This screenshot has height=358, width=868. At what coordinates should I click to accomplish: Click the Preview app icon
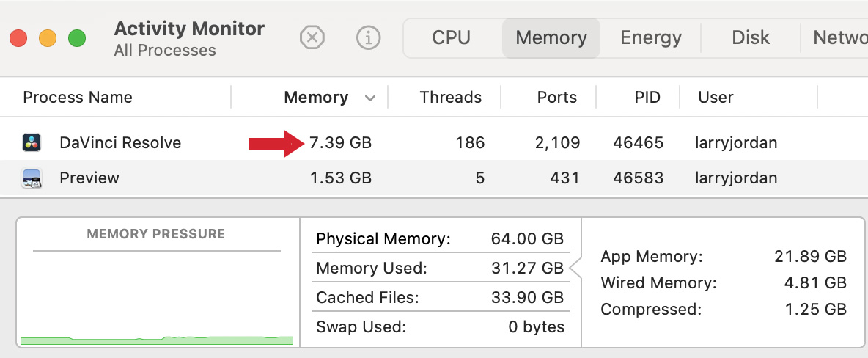(32, 178)
